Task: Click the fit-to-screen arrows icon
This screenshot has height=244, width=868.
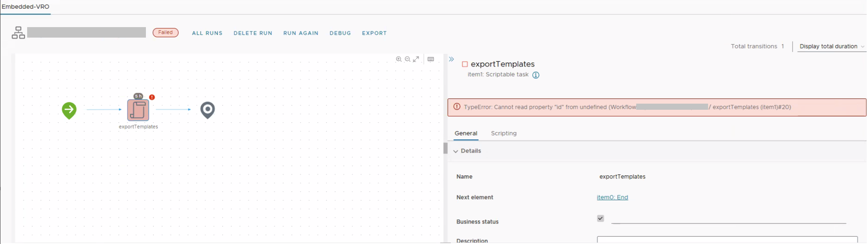Action: tap(416, 59)
